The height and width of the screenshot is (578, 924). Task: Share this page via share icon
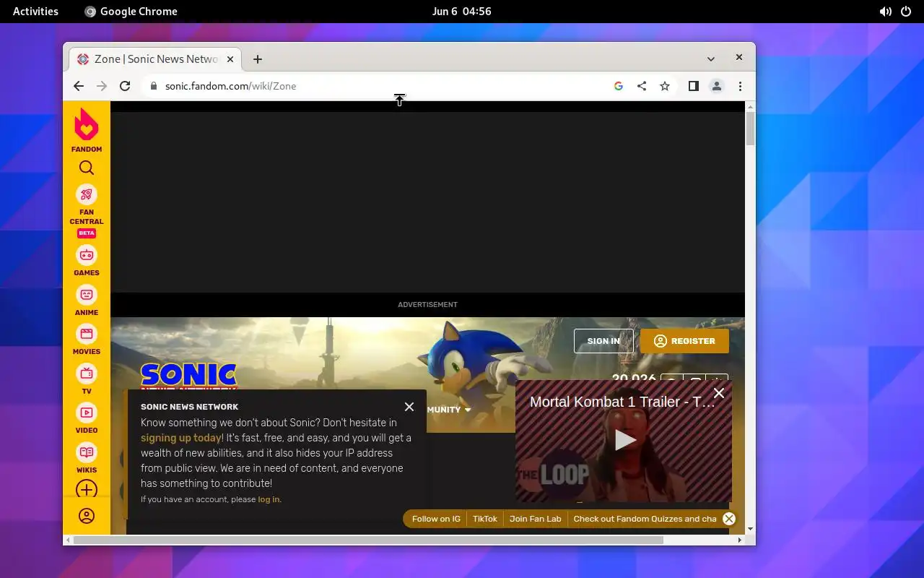[642, 86]
